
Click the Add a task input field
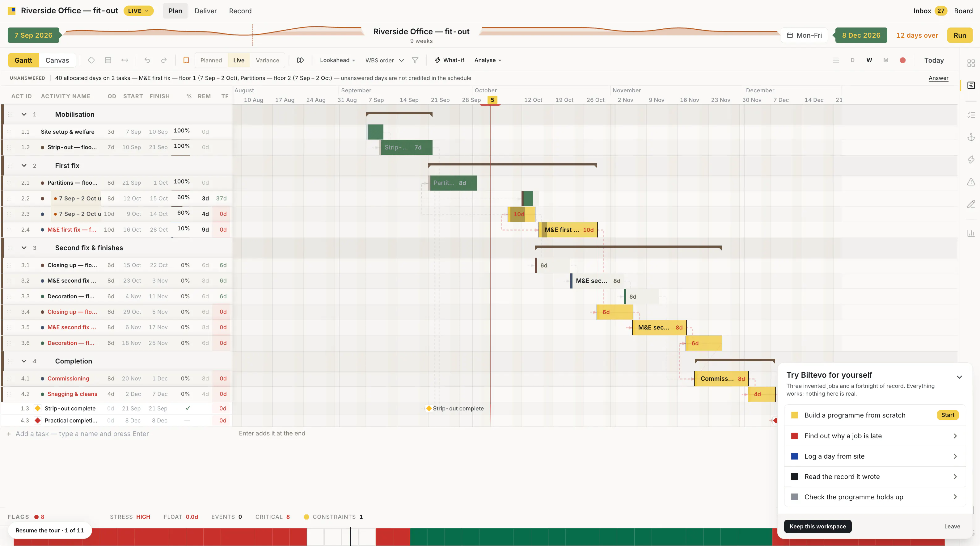click(82, 434)
